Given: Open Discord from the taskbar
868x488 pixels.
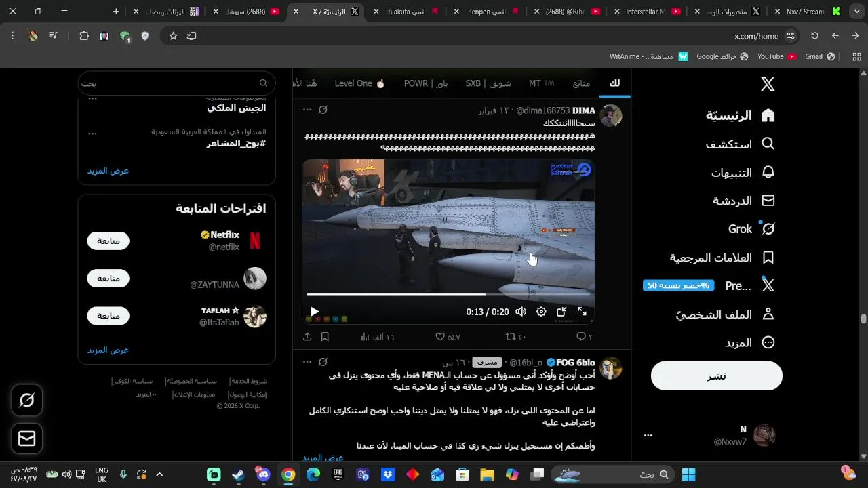Looking at the screenshot, I should [x=263, y=474].
